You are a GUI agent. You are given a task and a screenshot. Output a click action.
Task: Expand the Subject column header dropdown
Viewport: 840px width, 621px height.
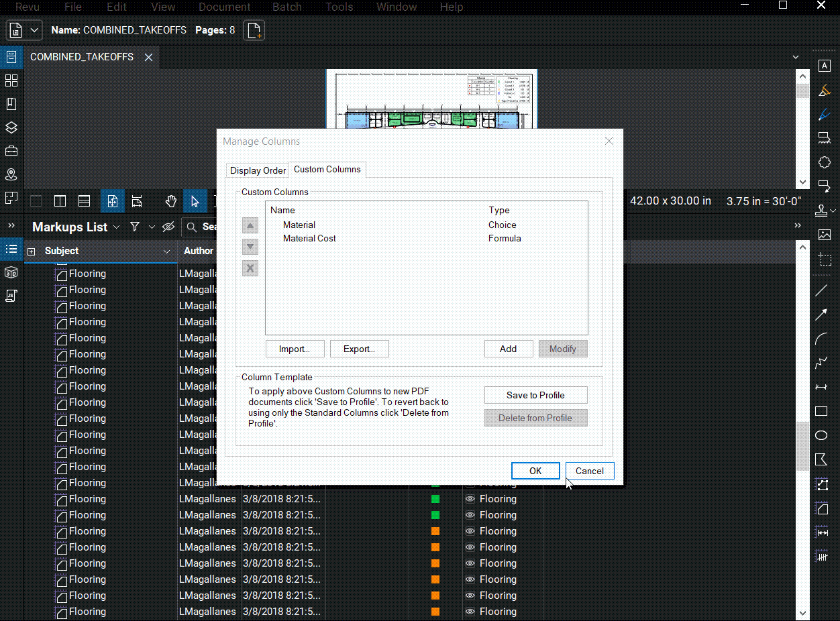[x=168, y=250]
